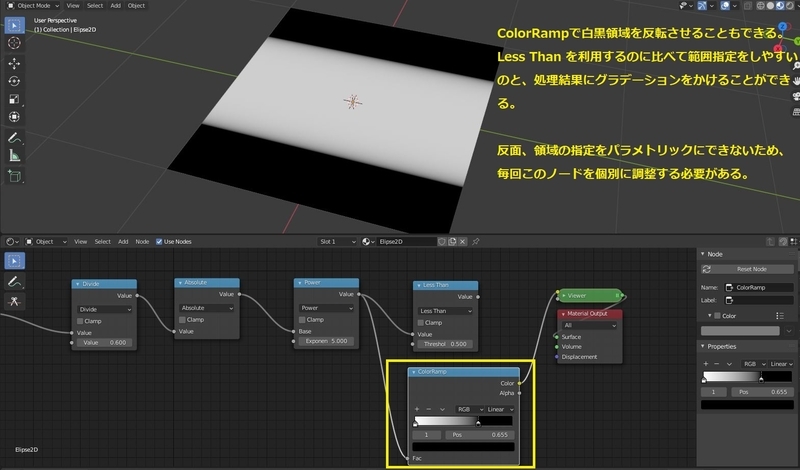Click the sidebar Properties stop color swatch
The height and width of the screenshot is (470, 800).
(x=747, y=405)
